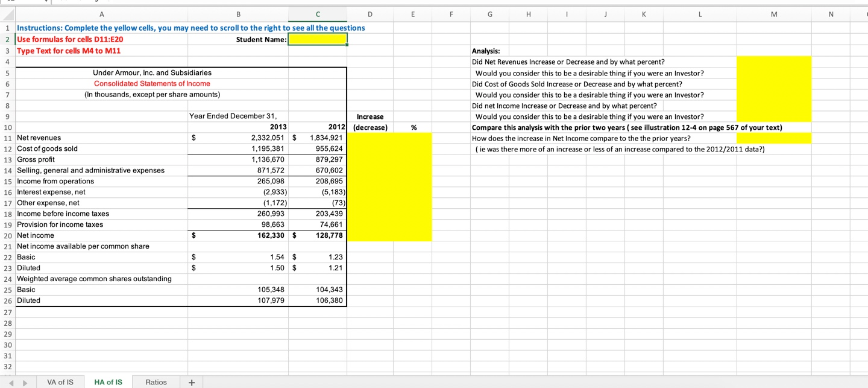
Task: Click the 'Instructions: Complete the yellow cells' text
Action: pyautogui.click(x=190, y=28)
